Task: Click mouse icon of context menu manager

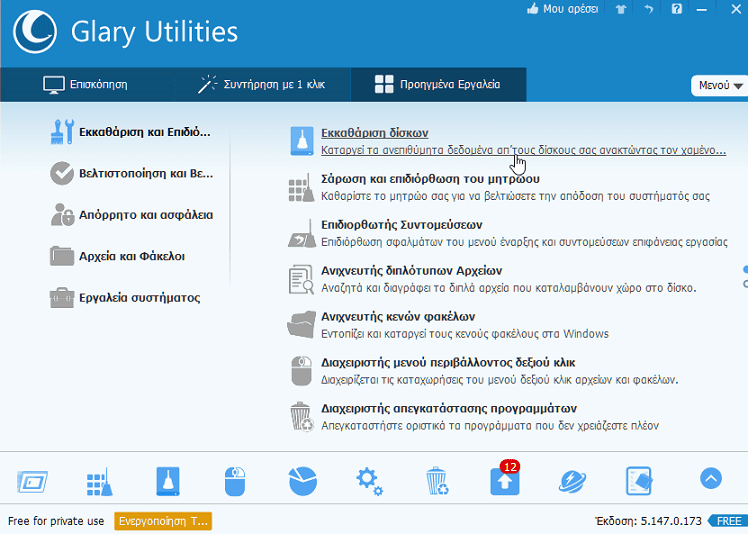Action: (301, 370)
